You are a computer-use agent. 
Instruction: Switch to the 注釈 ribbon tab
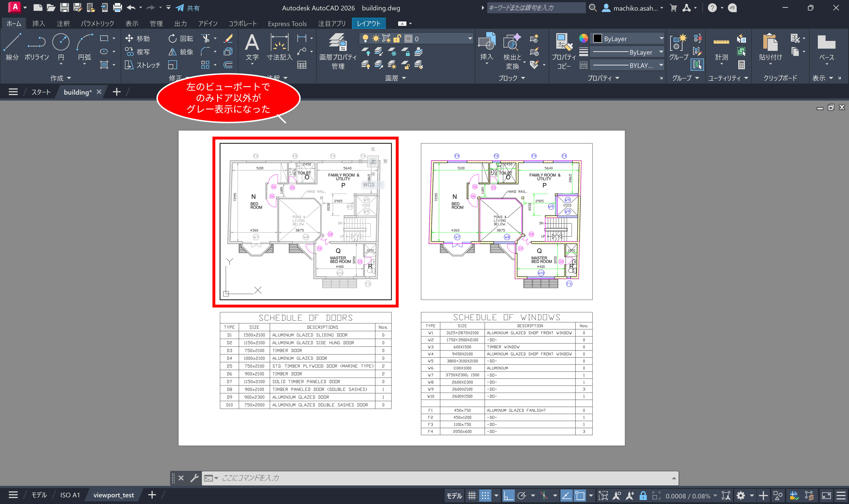click(63, 23)
